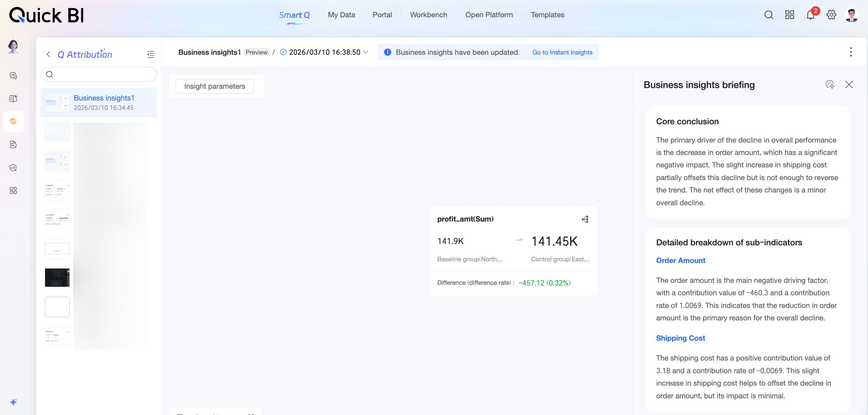Open the Shipping Cost link in briefing

680,338
